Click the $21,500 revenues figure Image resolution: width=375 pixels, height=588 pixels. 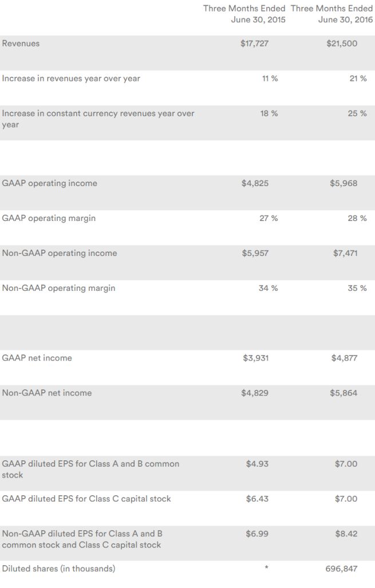point(342,44)
